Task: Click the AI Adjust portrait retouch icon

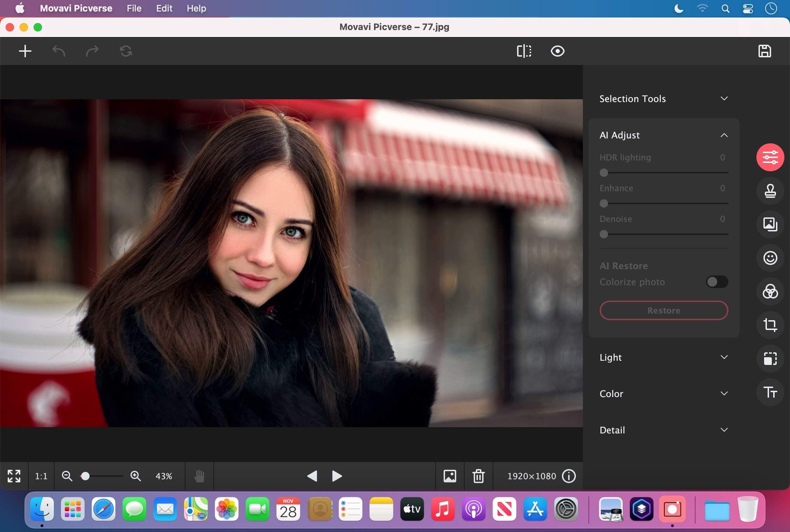Action: click(x=770, y=258)
